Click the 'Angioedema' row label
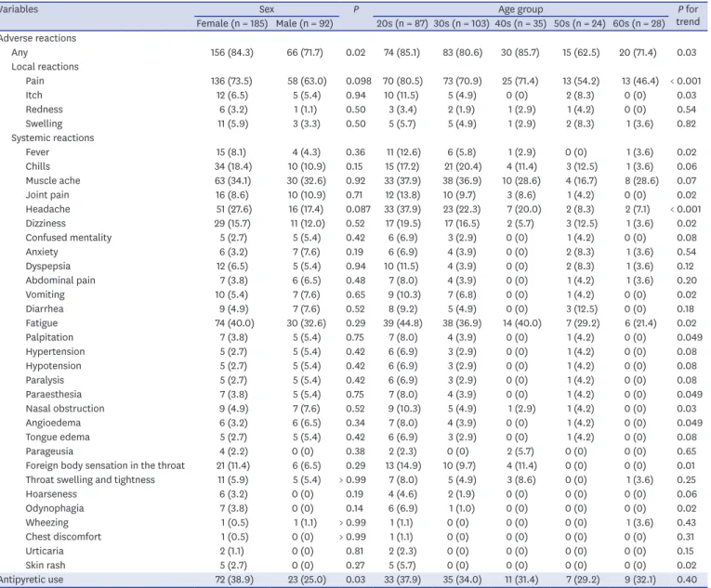 (x=53, y=423)
